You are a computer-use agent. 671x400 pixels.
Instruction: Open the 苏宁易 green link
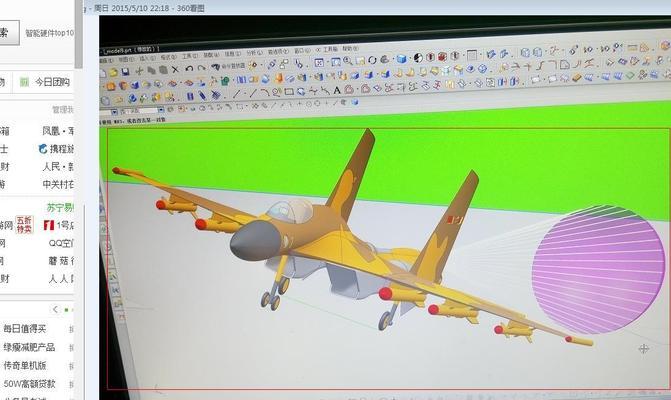(x=60, y=208)
